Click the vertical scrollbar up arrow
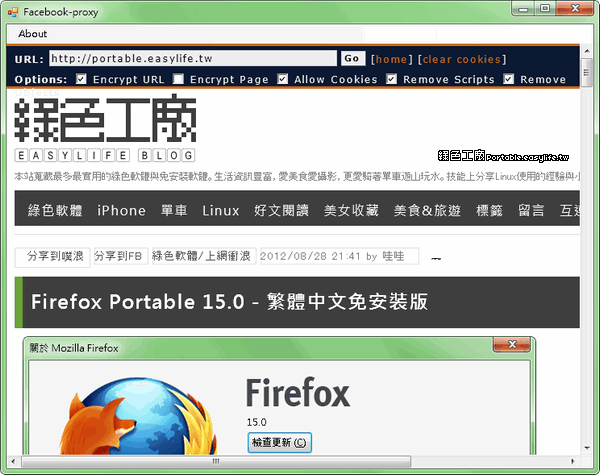The image size is (600, 475). [586, 50]
